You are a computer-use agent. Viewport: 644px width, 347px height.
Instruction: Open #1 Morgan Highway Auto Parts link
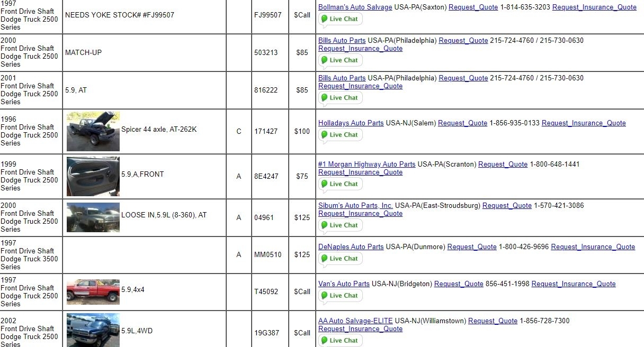[366, 165]
